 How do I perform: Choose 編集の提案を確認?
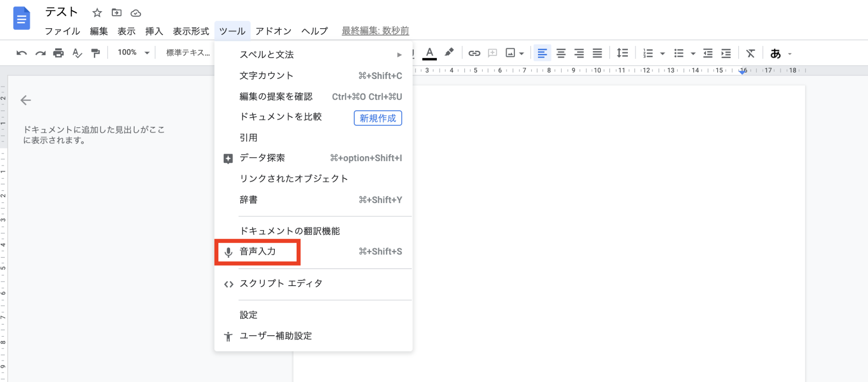[313, 96]
